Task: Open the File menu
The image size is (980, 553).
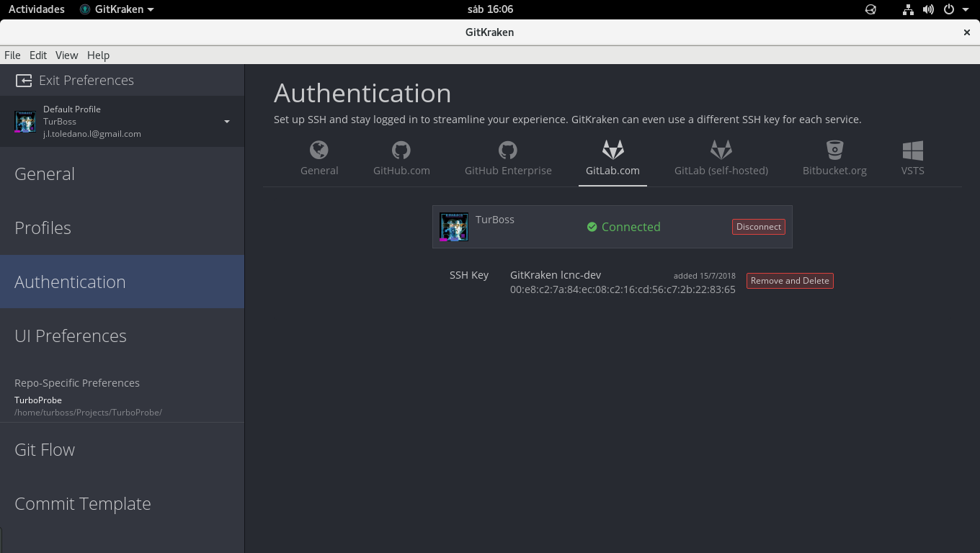Action: (x=12, y=55)
